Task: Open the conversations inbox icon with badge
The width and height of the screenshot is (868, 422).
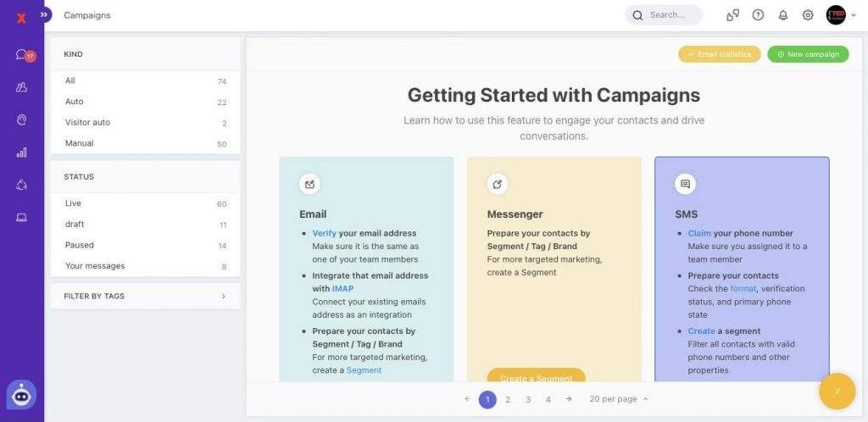Action: pos(22,55)
